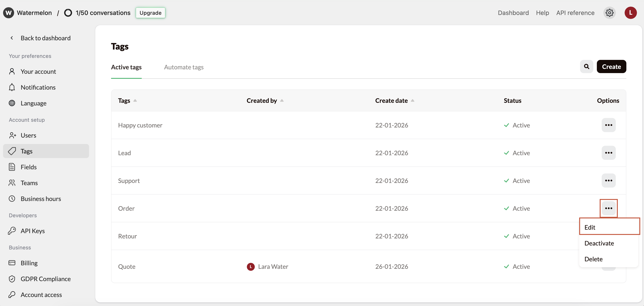The height and width of the screenshot is (306, 644).
Task: Switch to the Automate tags tab
Action: click(x=184, y=67)
